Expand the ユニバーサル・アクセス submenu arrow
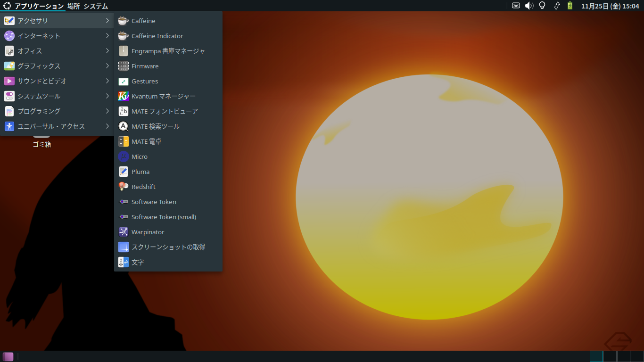 pos(107,126)
